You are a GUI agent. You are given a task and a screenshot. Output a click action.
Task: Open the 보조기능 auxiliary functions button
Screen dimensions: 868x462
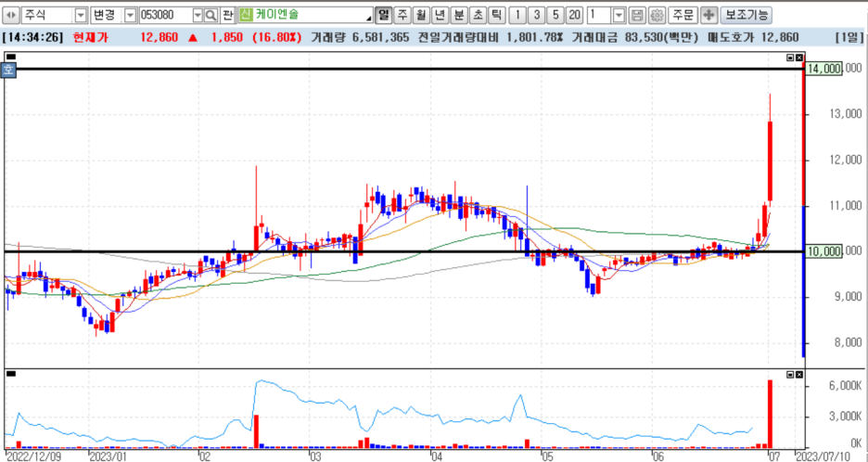(x=747, y=15)
